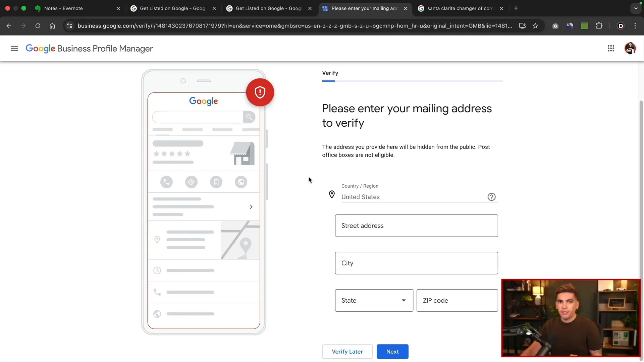Click the call icon in phone illustration

click(x=166, y=182)
